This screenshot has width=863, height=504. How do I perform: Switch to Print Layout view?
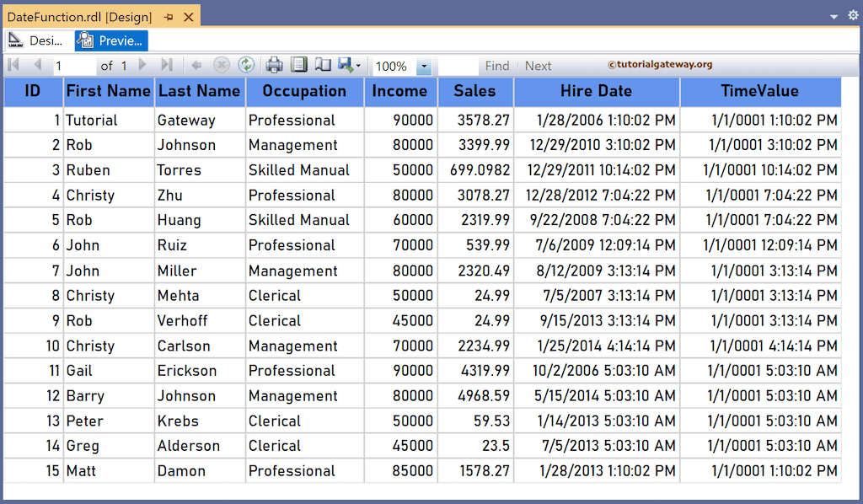299,65
